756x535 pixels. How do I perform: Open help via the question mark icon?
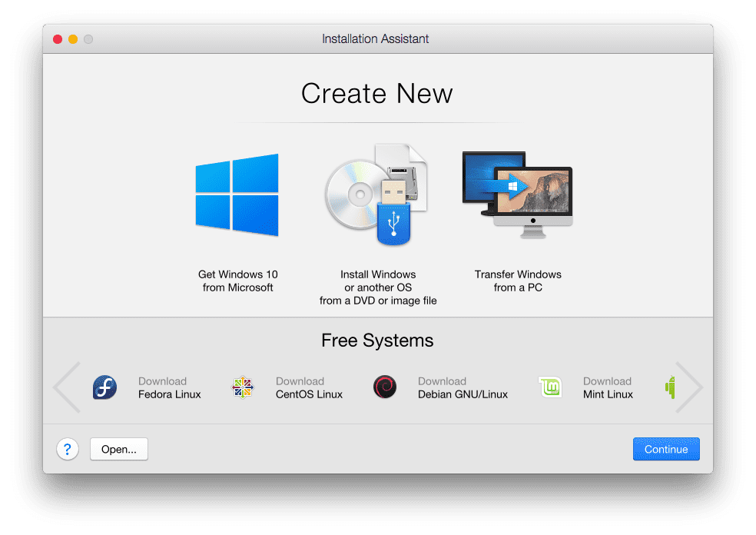point(68,449)
